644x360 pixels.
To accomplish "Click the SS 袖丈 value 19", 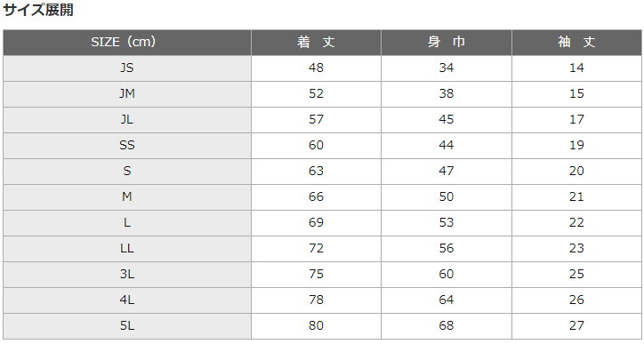I will (x=576, y=145).
